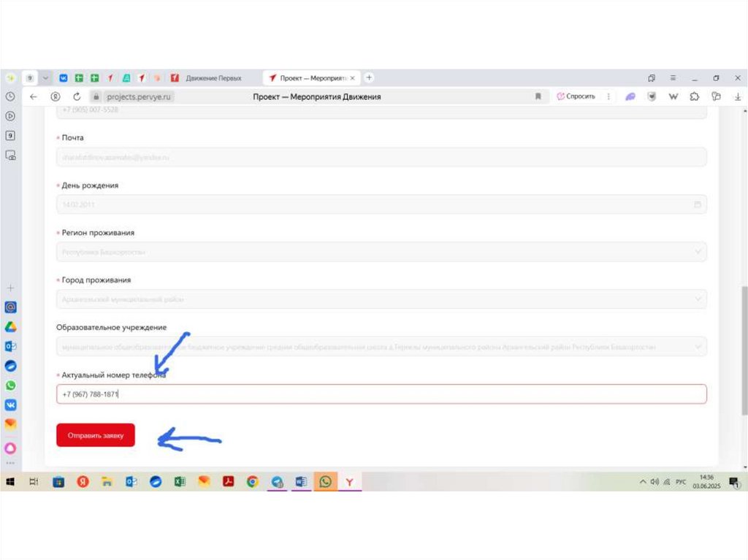Click the projects.pervye.ru address bar
Viewport: 748px width, 560px height.
click(x=139, y=96)
